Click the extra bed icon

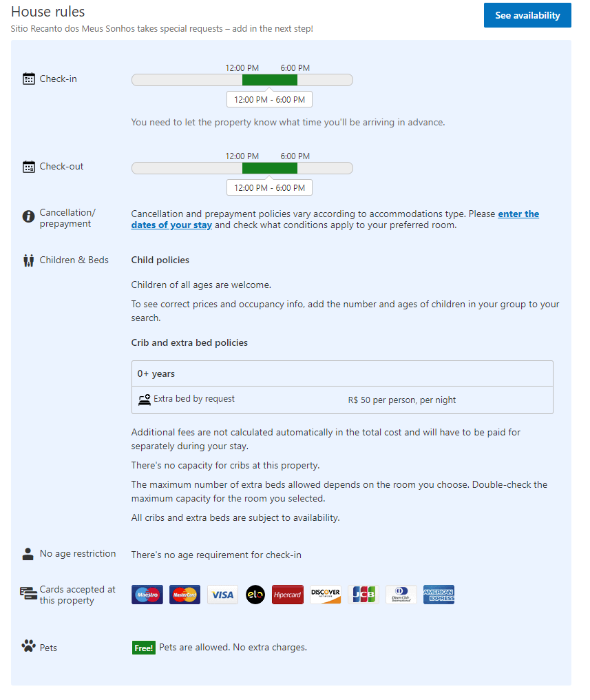pos(144,400)
